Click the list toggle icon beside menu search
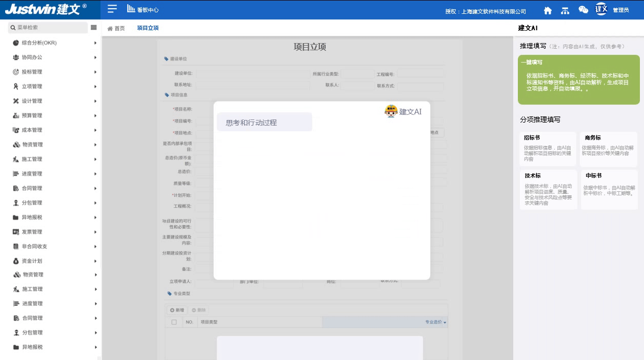Image resolution: width=644 pixels, height=360 pixels. [94, 27]
